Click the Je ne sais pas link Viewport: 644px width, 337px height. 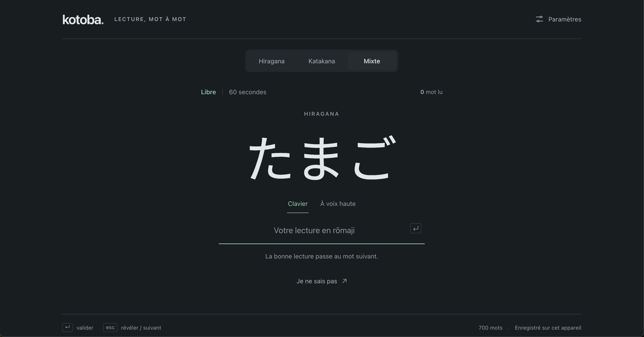point(322,281)
